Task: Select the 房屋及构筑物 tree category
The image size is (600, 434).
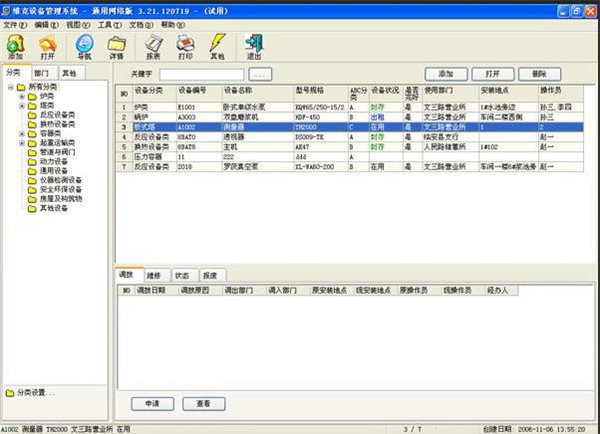Action: tap(61, 199)
